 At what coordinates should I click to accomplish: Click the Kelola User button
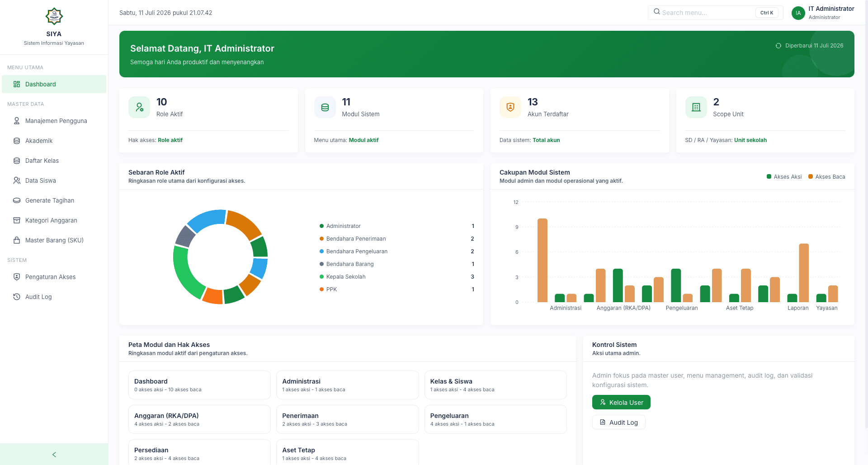[x=621, y=402]
